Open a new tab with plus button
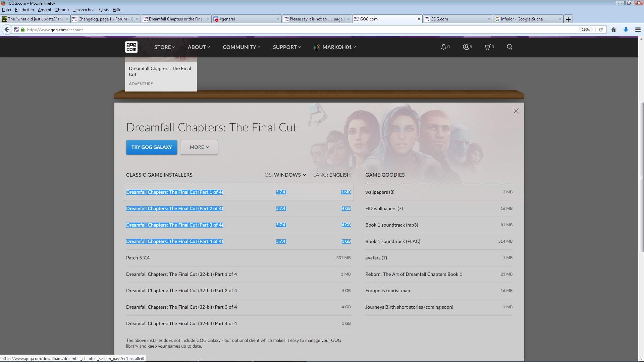Viewport: 644px width, 362px height. tap(568, 19)
